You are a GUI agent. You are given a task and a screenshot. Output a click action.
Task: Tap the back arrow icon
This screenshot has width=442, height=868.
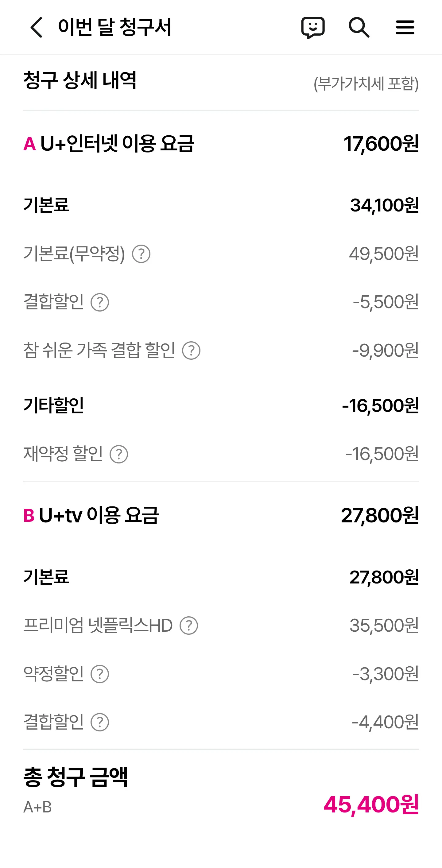(x=37, y=27)
